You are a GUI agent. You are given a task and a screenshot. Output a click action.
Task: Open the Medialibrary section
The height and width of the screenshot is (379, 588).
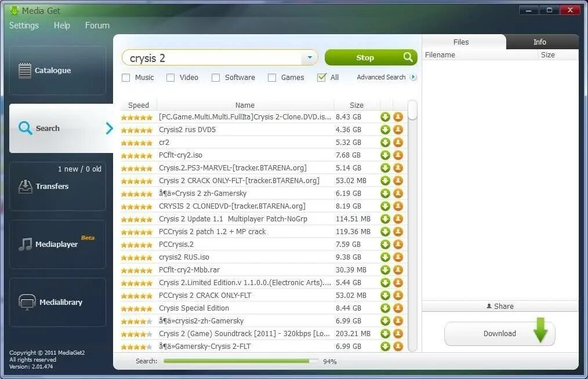58,302
